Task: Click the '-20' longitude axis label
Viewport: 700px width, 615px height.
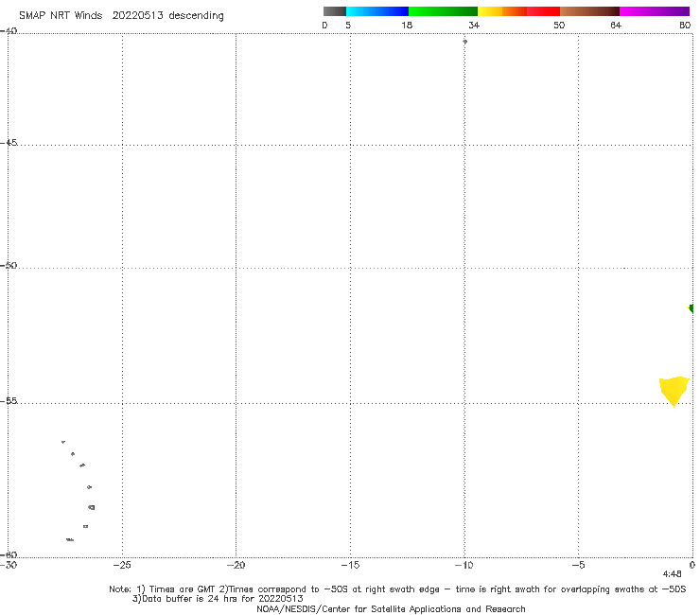Action: 236,566
